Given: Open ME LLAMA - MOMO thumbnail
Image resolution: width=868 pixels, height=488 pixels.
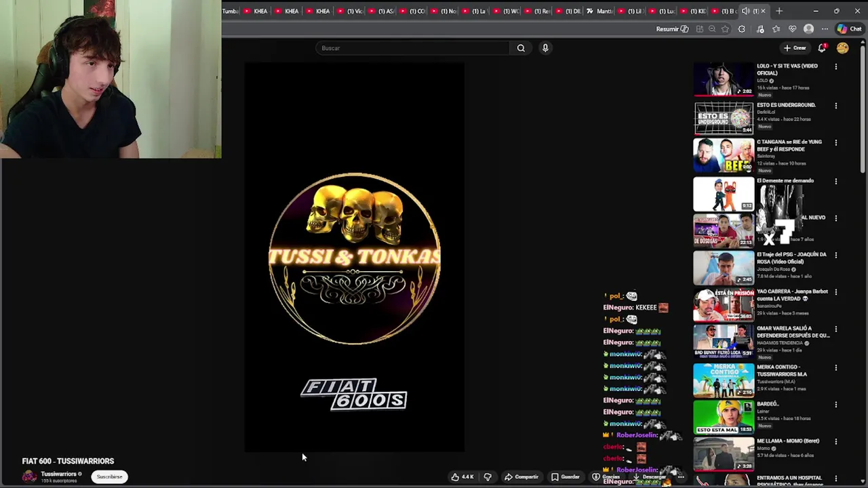Looking at the screenshot, I should (x=724, y=455).
